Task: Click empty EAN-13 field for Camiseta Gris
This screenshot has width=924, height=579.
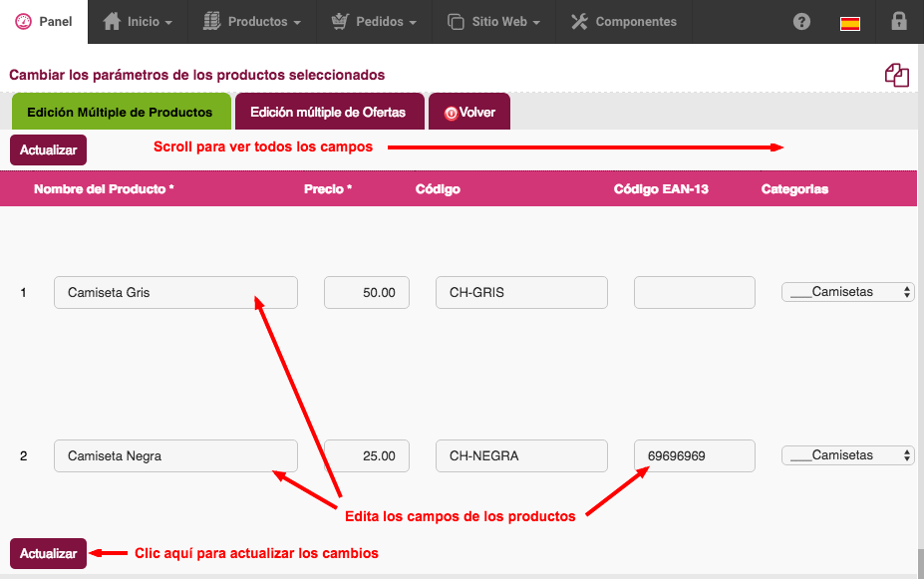Action: click(x=694, y=292)
